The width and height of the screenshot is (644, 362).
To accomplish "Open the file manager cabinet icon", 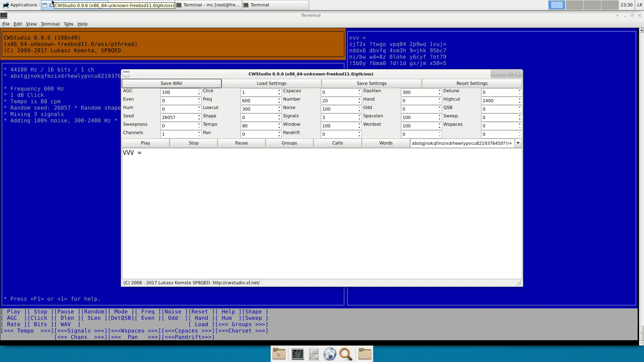I will click(314, 354).
